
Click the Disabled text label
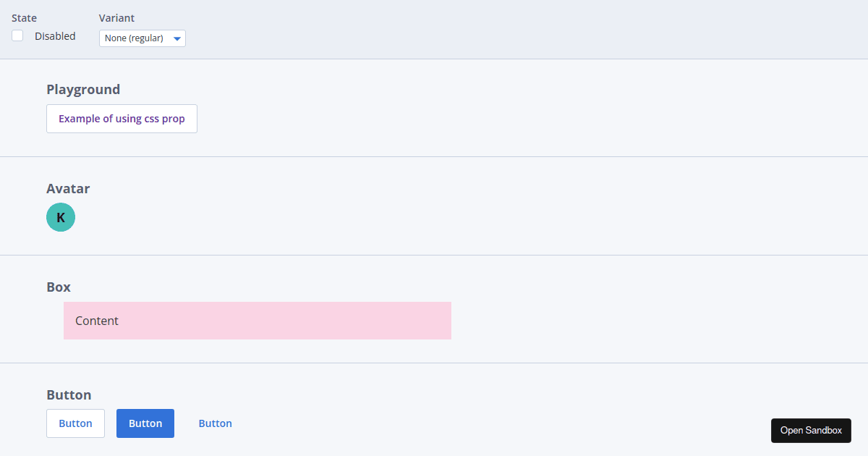(x=54, y=35)
